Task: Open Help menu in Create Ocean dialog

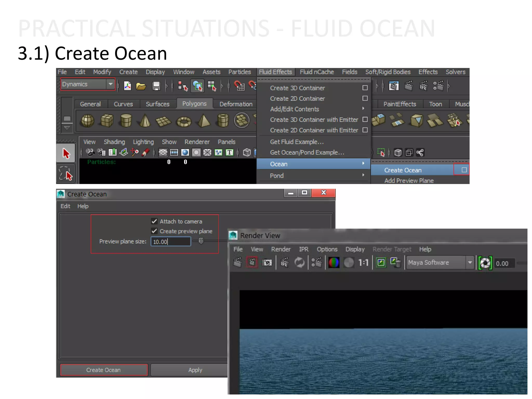Action: (x=83, y=206)
